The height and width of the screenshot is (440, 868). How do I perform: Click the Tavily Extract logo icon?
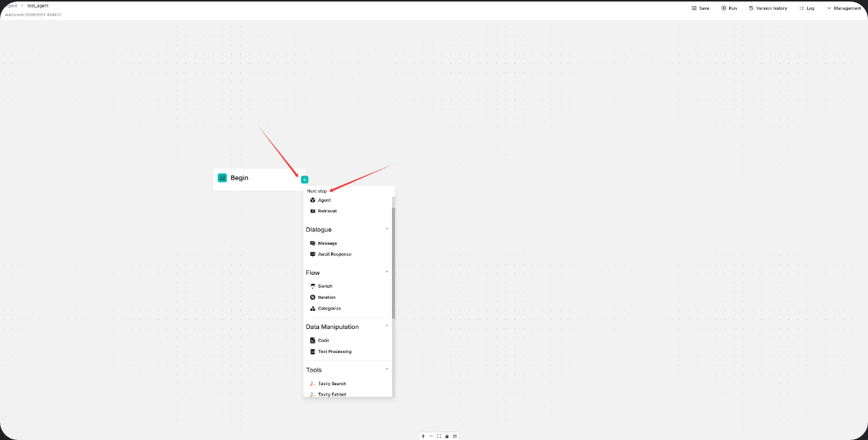(312, 395)
